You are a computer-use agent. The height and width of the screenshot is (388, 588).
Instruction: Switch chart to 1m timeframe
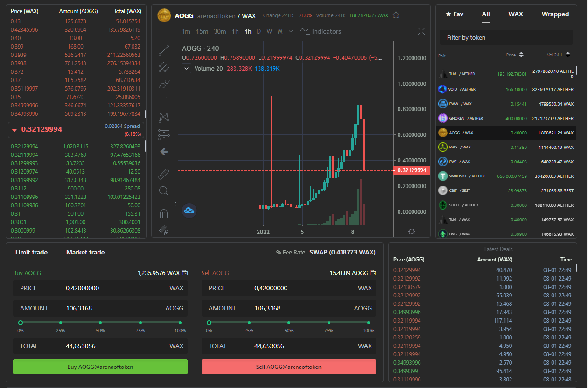186,31
